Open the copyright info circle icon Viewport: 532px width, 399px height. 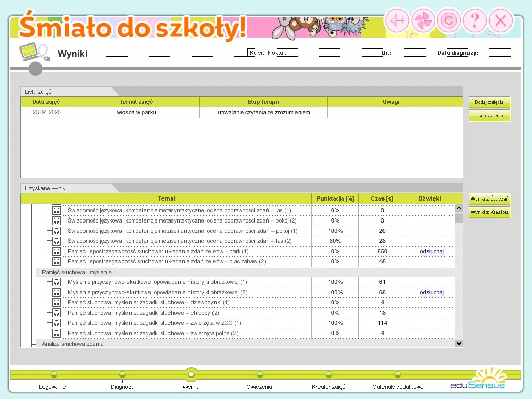[x=449, y=20]
